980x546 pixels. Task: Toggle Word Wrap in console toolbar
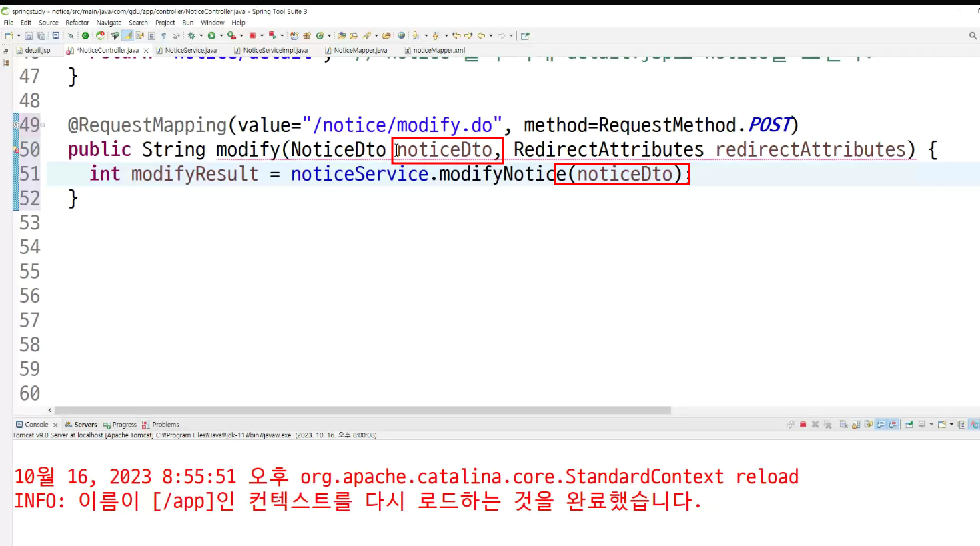(868, 425)
